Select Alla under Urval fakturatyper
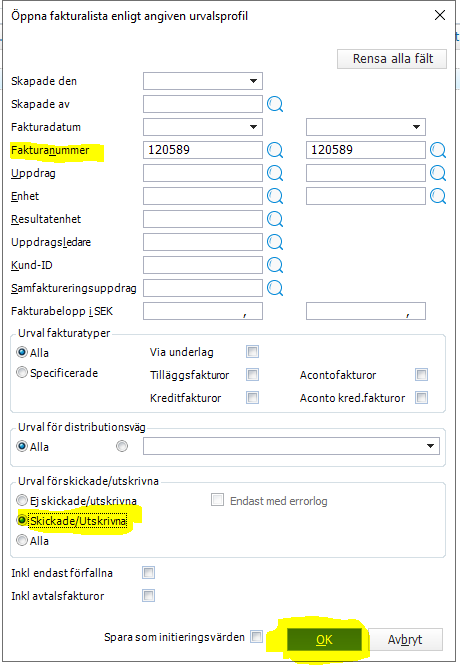460x670 pixels. pos(22,353)
